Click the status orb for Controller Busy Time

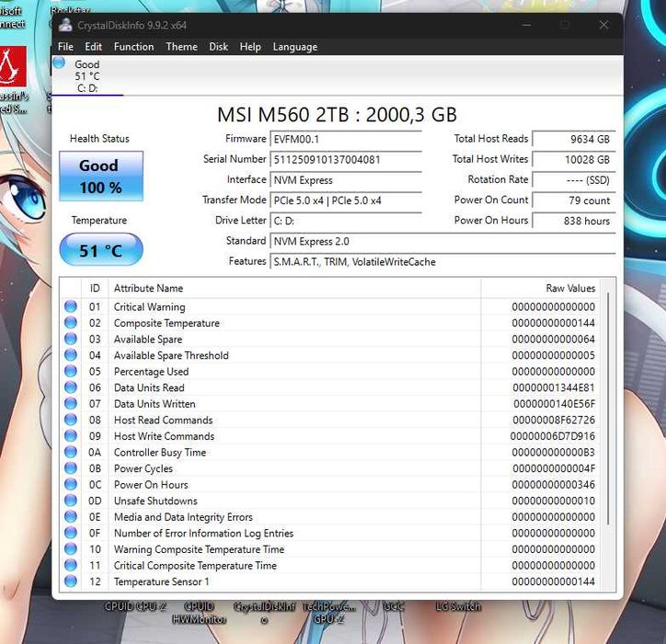[x=71, y=452]
